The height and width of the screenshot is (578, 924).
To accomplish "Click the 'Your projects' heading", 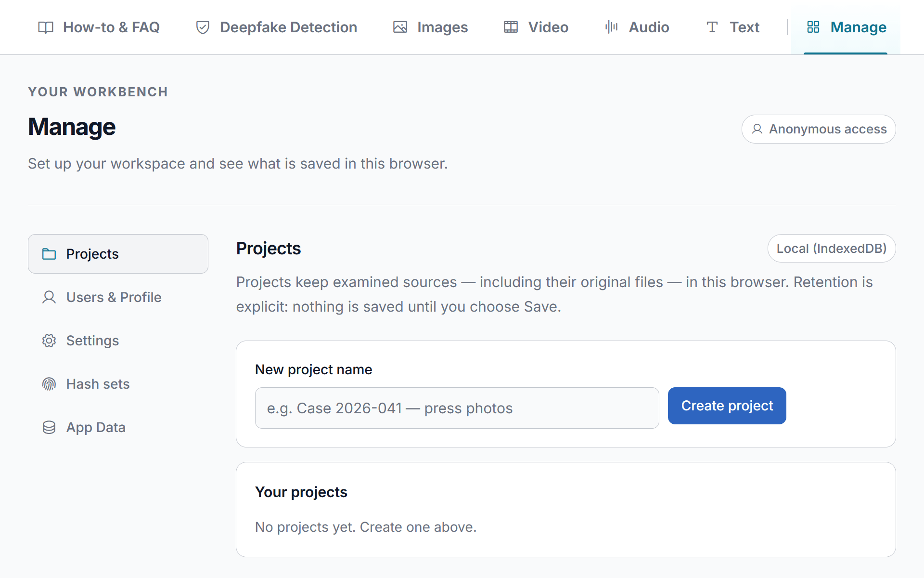I will [301, 492].
